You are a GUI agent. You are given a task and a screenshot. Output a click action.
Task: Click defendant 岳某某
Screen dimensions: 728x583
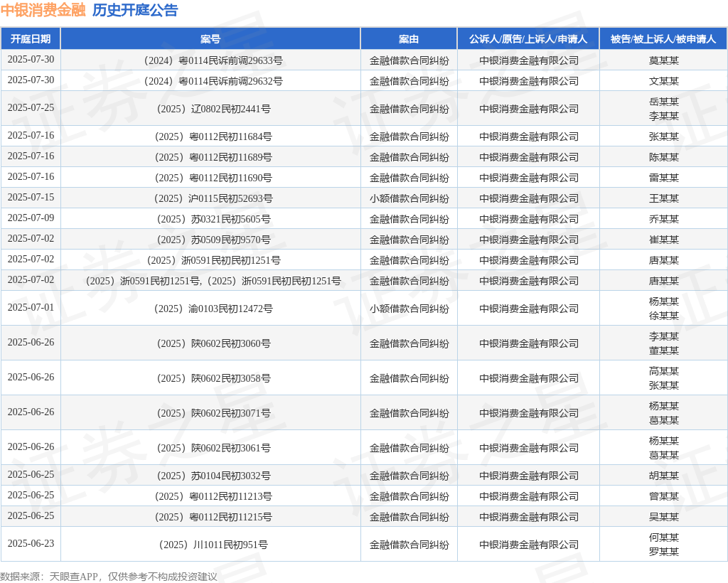(663, 102)
